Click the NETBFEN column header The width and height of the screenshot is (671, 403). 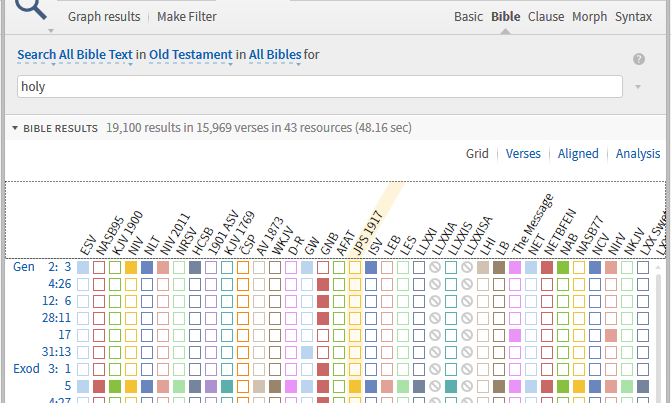[560, 232]
